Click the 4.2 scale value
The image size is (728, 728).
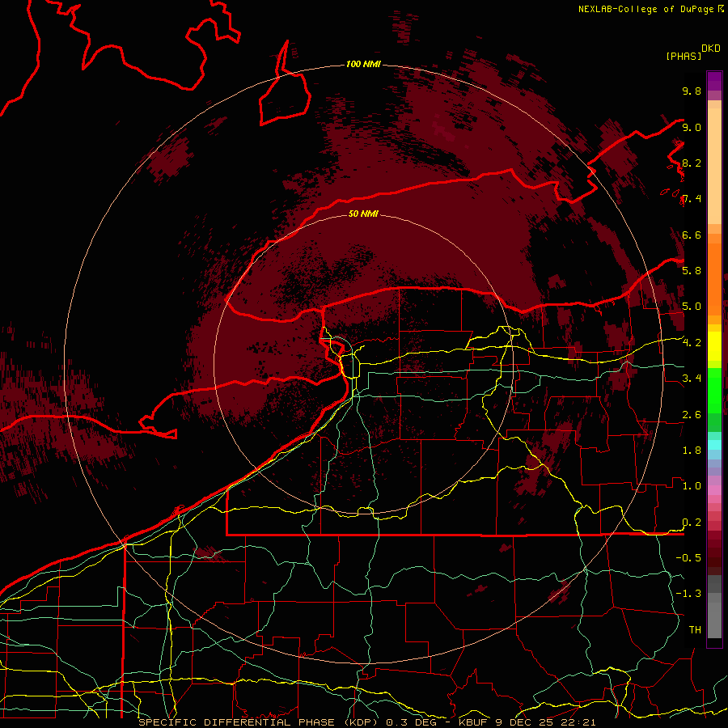click(x=692, y=343)
